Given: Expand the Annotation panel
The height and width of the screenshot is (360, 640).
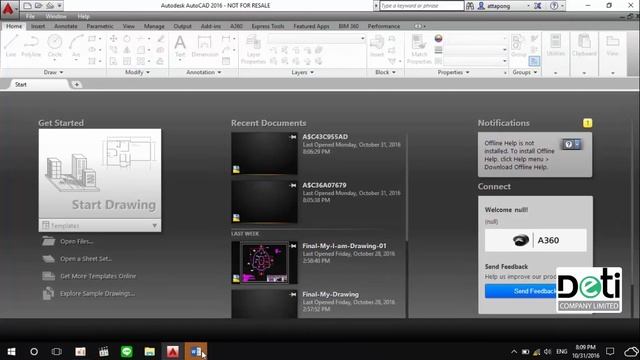Looking at the screenshot, I should pyautogui.click(x=204, y=72).
